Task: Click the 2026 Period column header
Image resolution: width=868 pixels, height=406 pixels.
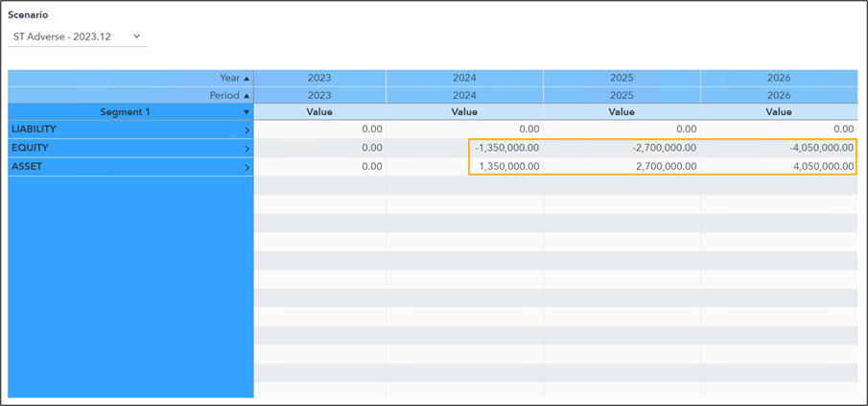Action: tap(779, 95)
